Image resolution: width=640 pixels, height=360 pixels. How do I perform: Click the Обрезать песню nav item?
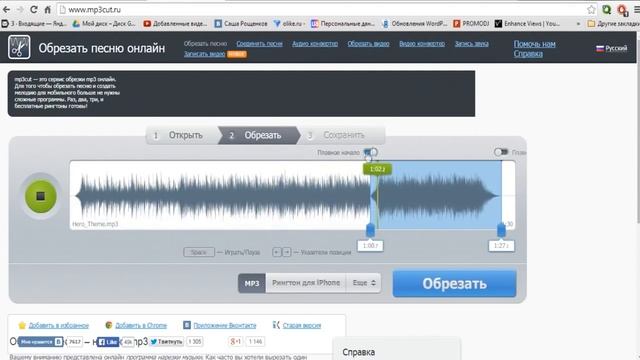(205, 44)
